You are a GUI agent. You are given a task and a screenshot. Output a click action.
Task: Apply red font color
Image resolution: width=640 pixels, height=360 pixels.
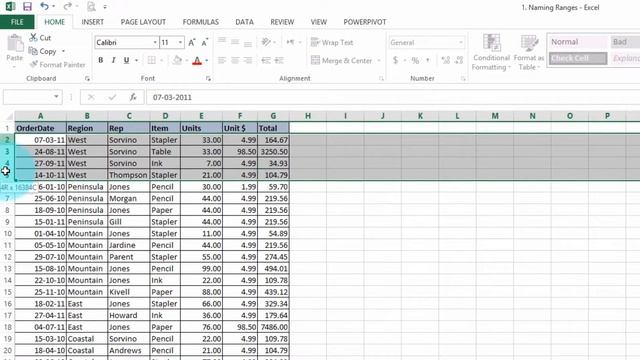(x=197, y=60)
